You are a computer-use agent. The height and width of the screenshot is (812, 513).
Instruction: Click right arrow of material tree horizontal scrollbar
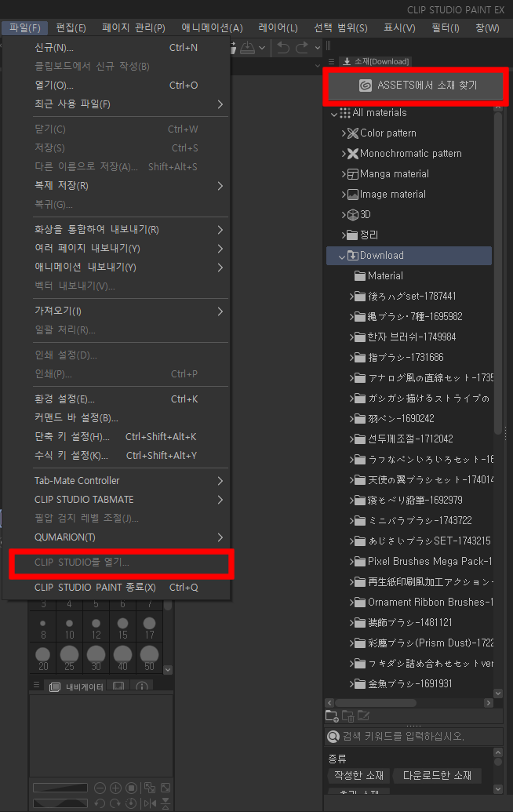tap(488, 703)
